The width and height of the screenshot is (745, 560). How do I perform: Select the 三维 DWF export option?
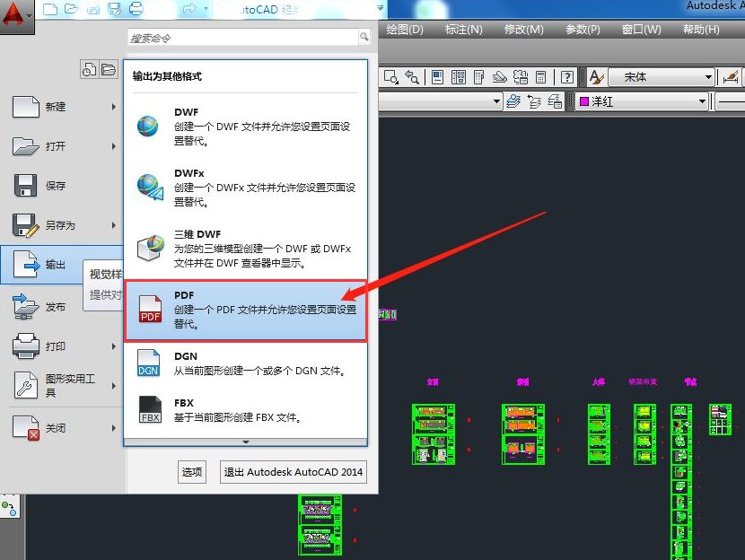point(246,249)
